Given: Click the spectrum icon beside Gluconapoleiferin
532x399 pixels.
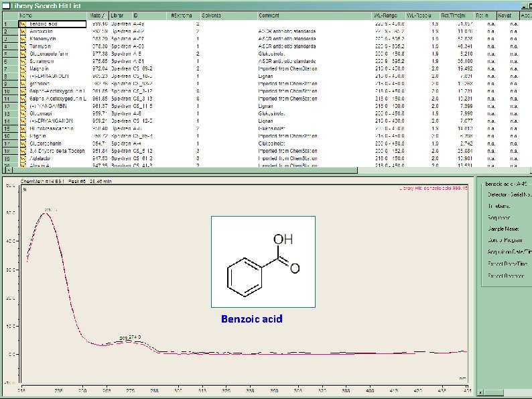Looking at the screenshot, I should [x=23, y=54].
